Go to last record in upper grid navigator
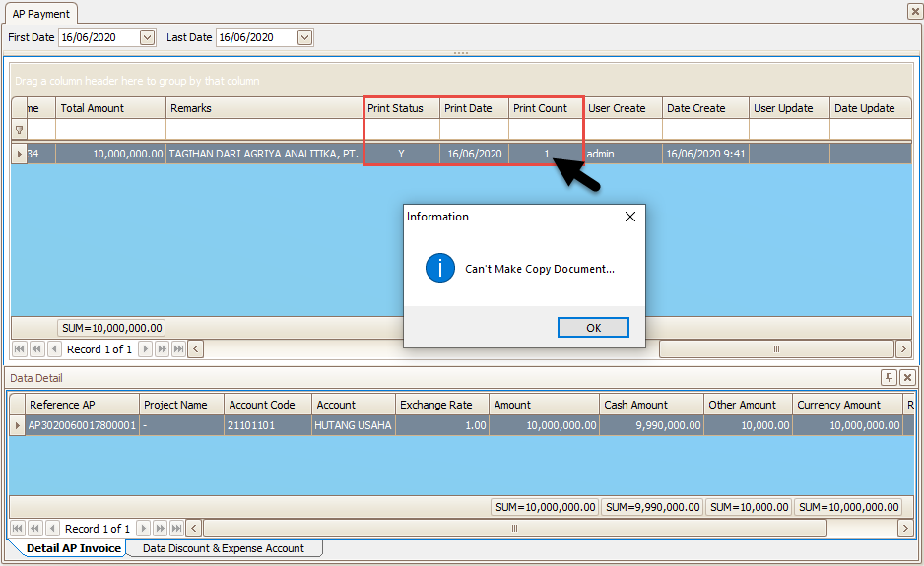Image resolution: width=924 pixels, height=566 pixels. [x=178, y=349]
